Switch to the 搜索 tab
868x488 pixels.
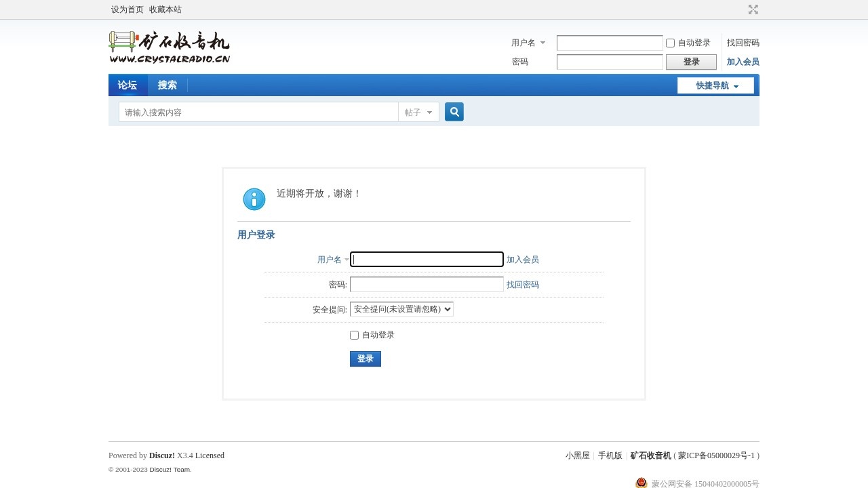[167, 85]
